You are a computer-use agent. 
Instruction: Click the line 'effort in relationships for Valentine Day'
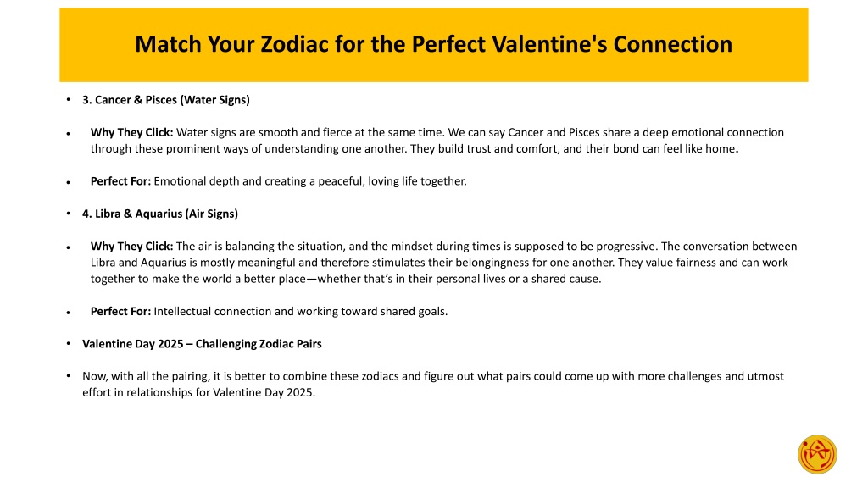(x=198, y=393)
